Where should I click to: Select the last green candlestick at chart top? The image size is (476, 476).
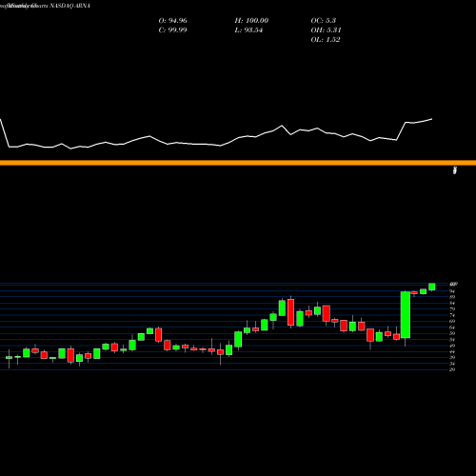[432, 287]
